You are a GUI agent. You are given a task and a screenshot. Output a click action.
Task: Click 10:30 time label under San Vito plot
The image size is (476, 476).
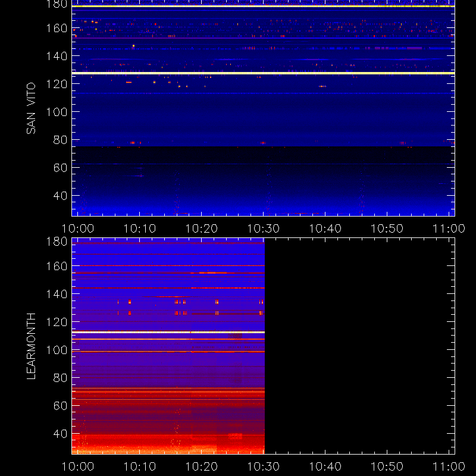tap(263, 228)
